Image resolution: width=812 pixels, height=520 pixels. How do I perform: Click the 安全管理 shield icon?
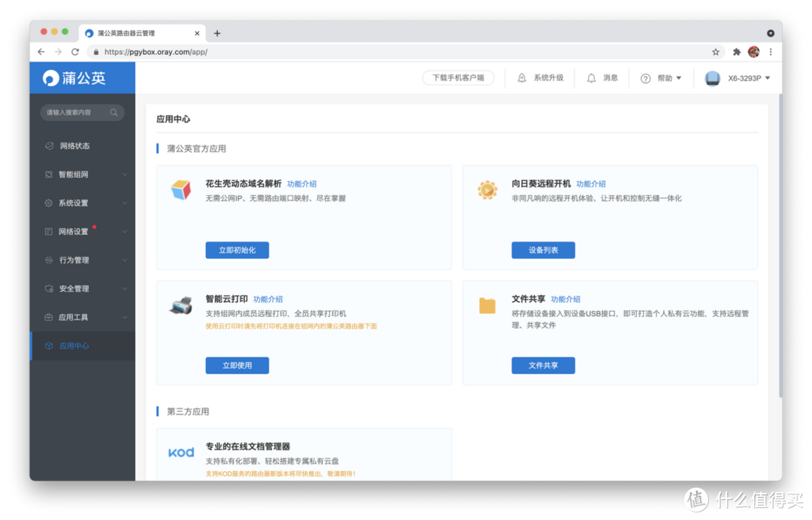click(x=47, y=288)
